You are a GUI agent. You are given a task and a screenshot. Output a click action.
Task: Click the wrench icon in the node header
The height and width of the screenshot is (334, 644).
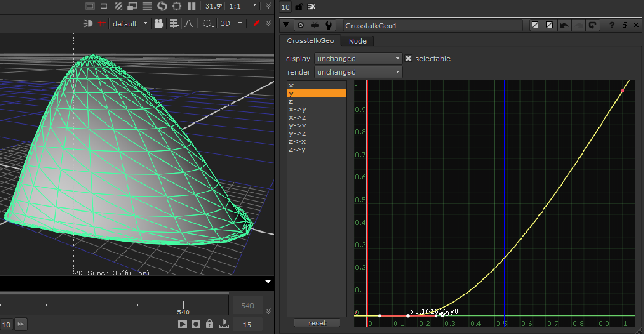point(328,25)
